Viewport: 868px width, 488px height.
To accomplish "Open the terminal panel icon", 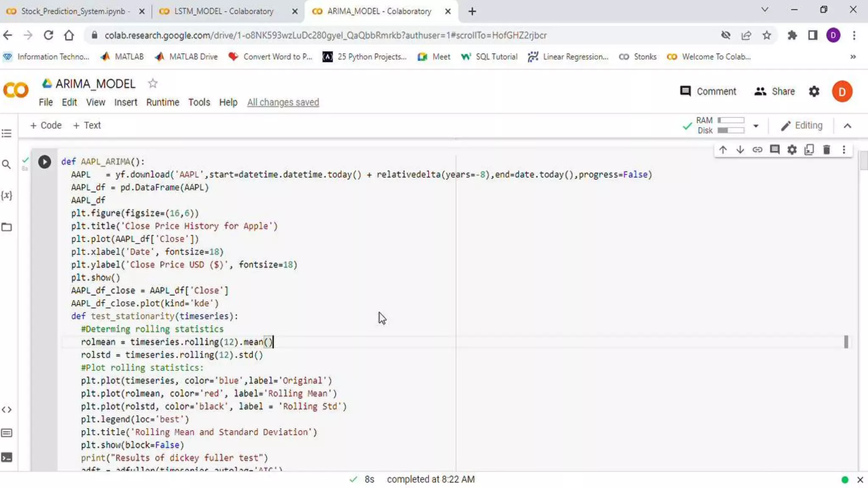I will [x=6, y=457].
